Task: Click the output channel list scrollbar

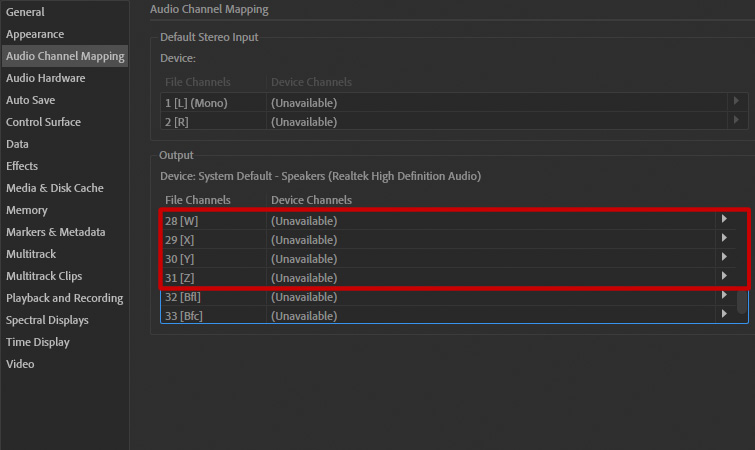Action: point(742,302)
